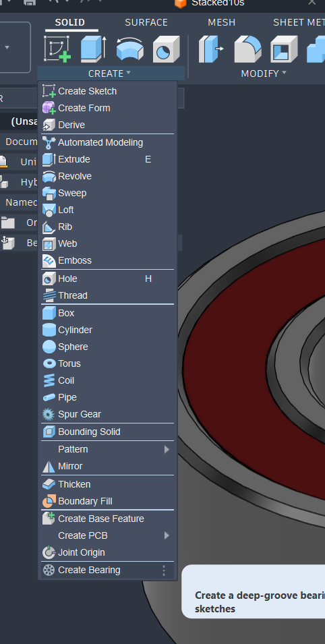325x644 pixels.
Task: Click the Stacked10s document tab
Action: click(218, 3)
